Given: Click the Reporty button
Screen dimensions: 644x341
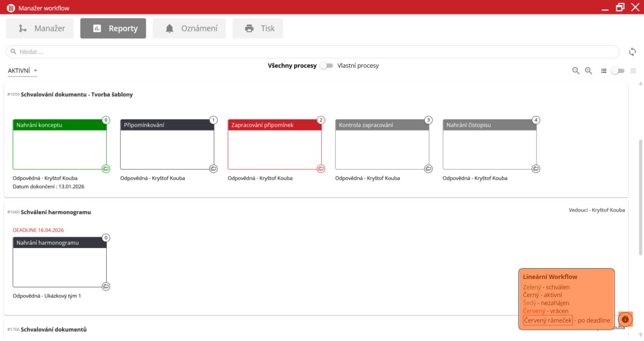Looking at the screenshot, I should 113,28.
